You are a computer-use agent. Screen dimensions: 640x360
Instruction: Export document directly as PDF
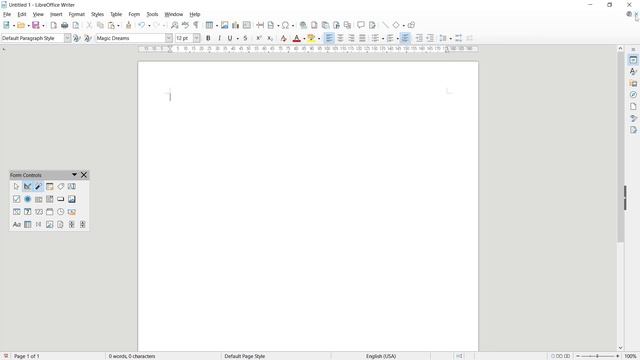53,25
